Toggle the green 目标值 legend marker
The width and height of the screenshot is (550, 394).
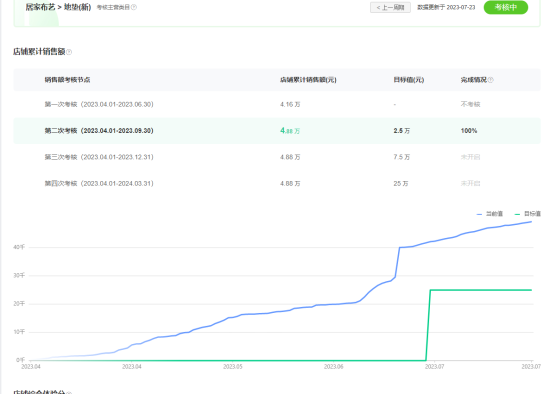coord(517,214)
